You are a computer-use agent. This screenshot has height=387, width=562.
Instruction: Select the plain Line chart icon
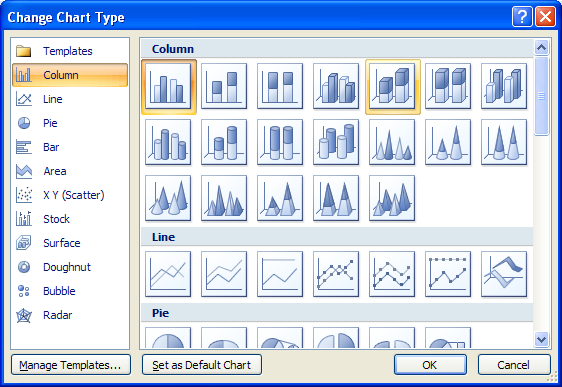tap(168, 274)
